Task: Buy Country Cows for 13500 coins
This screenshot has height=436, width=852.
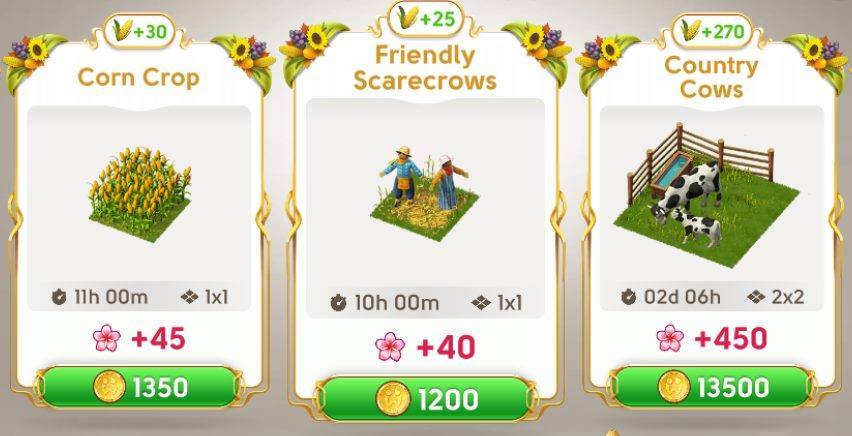Action: pos(712,387)
